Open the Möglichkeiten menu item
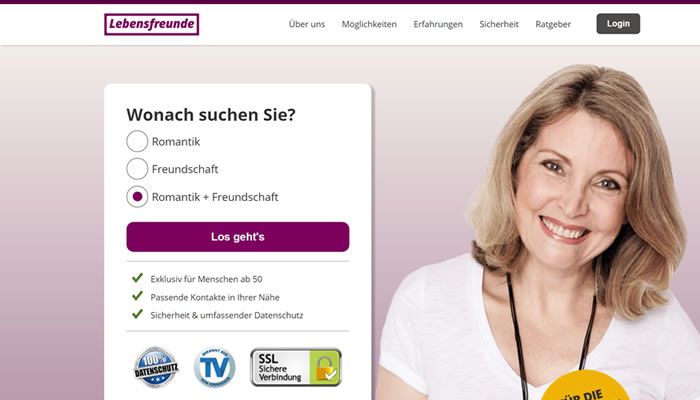Image resolution: width=700 pixels, height=400 pixels. coord(369,24)
